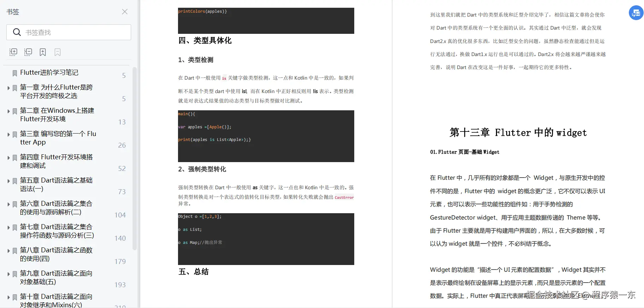This screenshot has width=644, height=308.
Task: Expand 第一章 为什么Flutter是跨平台开发 bookmark
Action: click(8, 88)
